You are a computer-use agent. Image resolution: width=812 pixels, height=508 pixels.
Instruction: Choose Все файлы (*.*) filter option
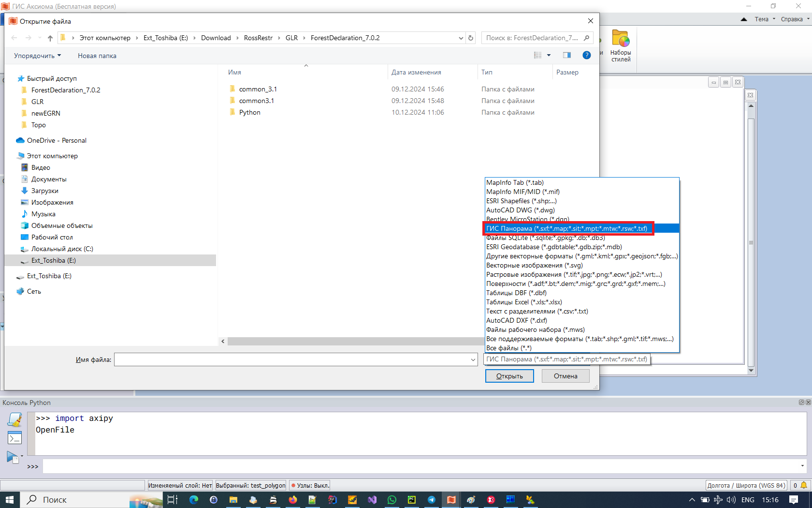tap(508, 348)
